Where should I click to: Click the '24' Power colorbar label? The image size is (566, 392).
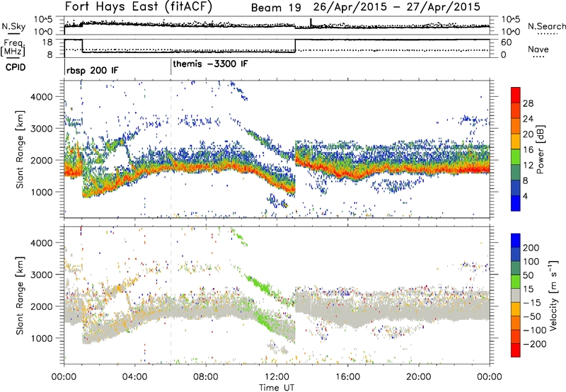coord(528,119)
